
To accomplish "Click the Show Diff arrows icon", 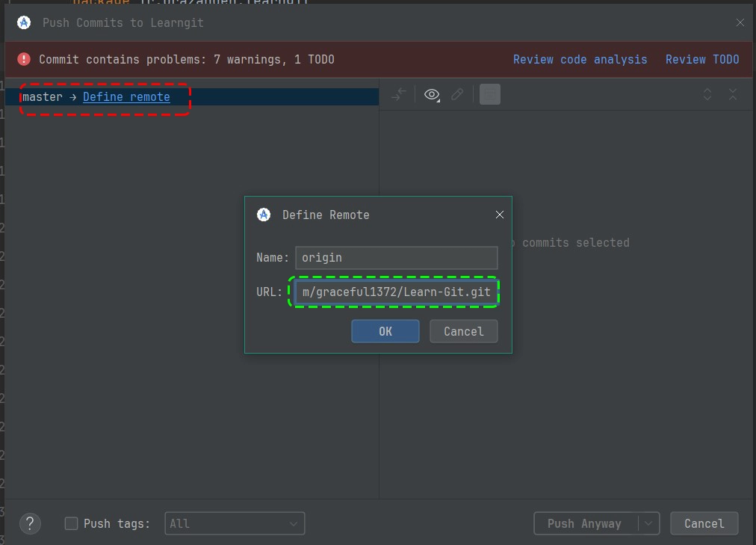I will [x=399, y=94].
